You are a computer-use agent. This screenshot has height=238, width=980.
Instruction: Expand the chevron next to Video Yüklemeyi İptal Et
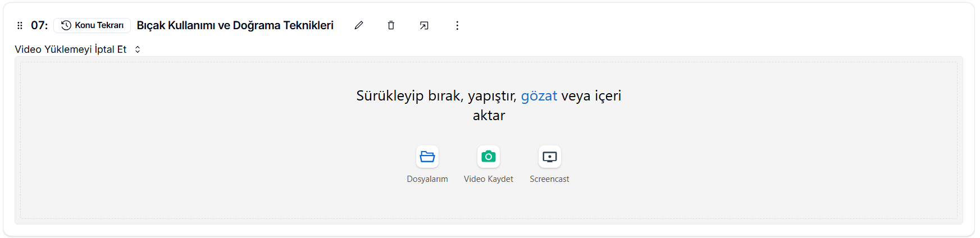(x=138, y=49)
